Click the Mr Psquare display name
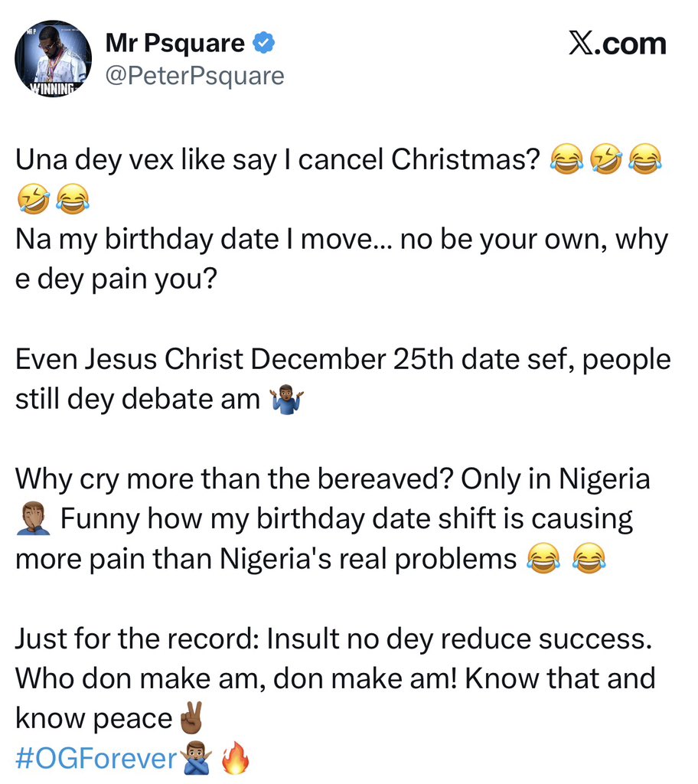 pyautogui.click(x=175, y=44)
